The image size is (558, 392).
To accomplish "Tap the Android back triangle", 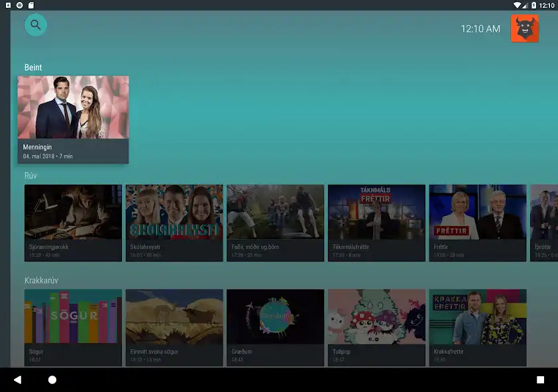I will [17, 379].
